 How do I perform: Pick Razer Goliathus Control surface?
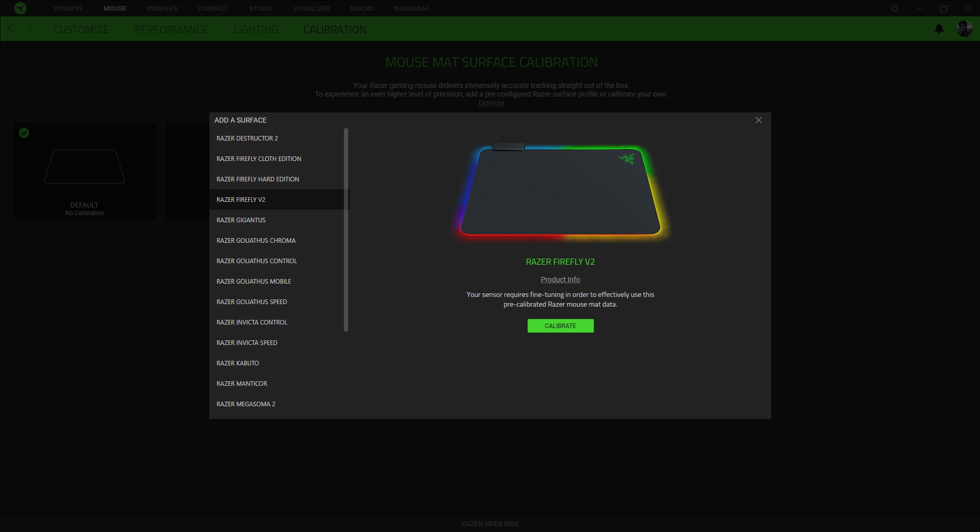point(277,261)
